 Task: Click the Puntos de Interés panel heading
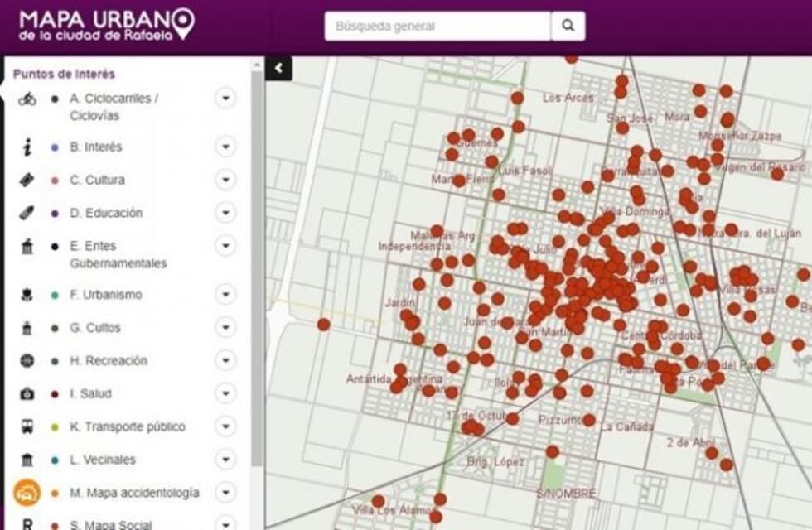[63, 73]
